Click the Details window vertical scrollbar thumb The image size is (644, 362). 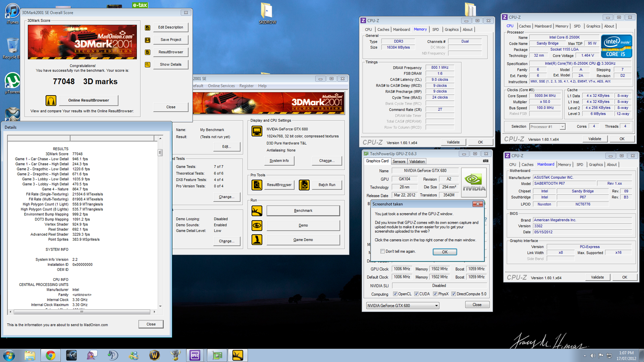[160, 153]
